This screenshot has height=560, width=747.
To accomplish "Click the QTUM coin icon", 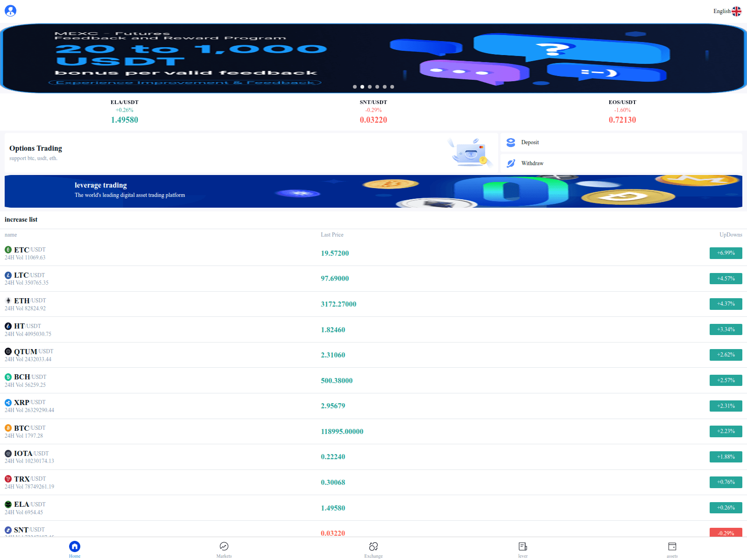I will (x=8, y=351).
